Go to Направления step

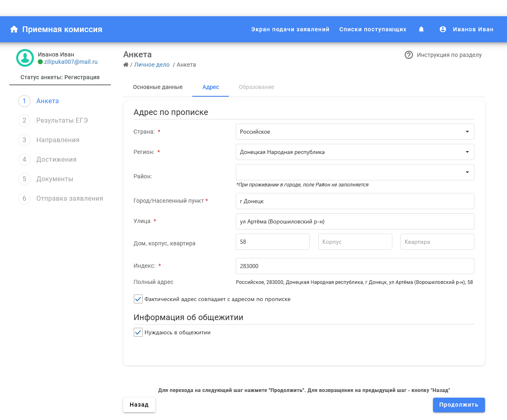tap(58, 140)
